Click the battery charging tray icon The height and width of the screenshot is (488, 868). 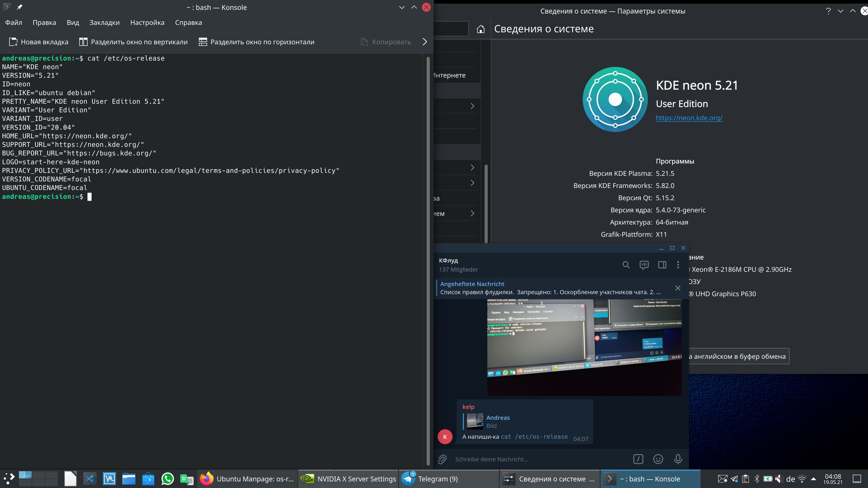pyautogui.click(x=768, y=479)
